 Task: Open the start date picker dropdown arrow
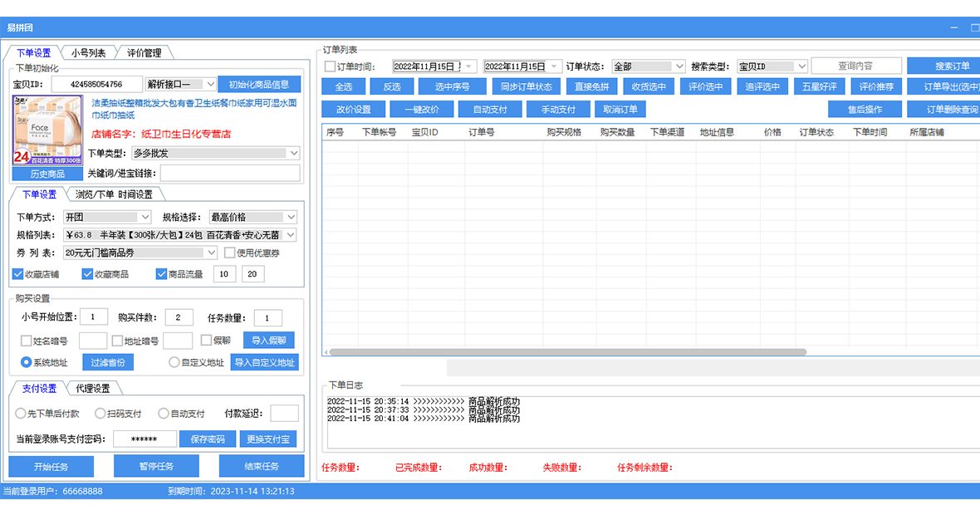(x=469, y=66)
